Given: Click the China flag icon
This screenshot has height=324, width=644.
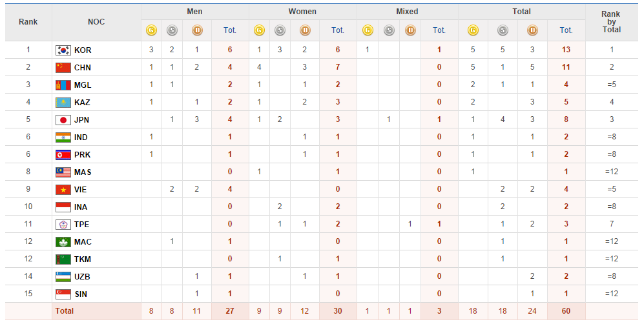Looking at the screenshot, I should [63, 68].
